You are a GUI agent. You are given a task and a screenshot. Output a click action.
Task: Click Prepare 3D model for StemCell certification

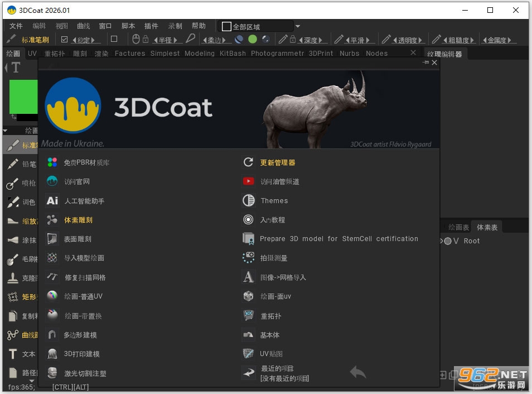coord(339,239)
